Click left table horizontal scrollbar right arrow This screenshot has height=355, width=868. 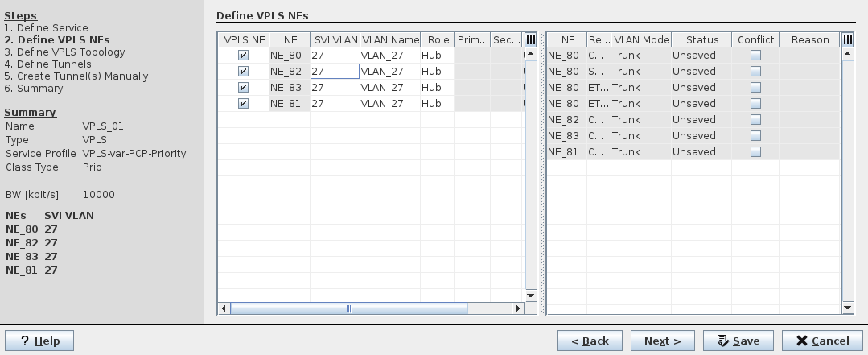tap(517, 308)
